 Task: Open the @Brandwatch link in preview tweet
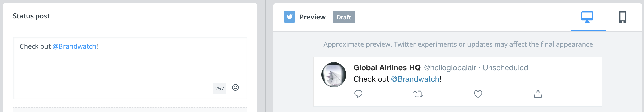click(x=415, y=79)
